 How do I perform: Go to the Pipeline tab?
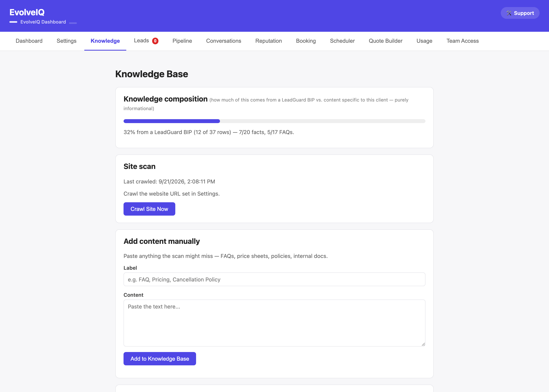182,41
